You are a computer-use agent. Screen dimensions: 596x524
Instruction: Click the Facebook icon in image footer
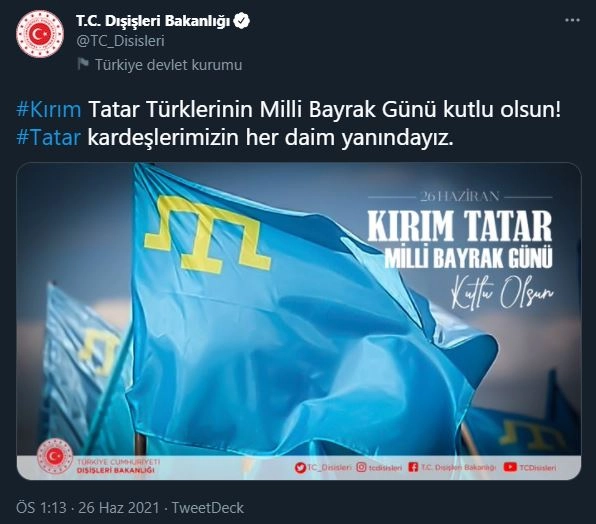413,467
